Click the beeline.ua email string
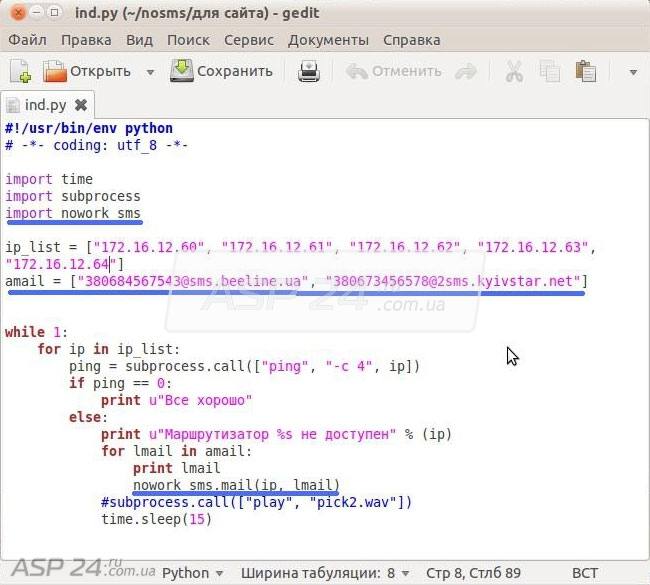This screenshot has width=650, height=585. (x=193, y=282)
